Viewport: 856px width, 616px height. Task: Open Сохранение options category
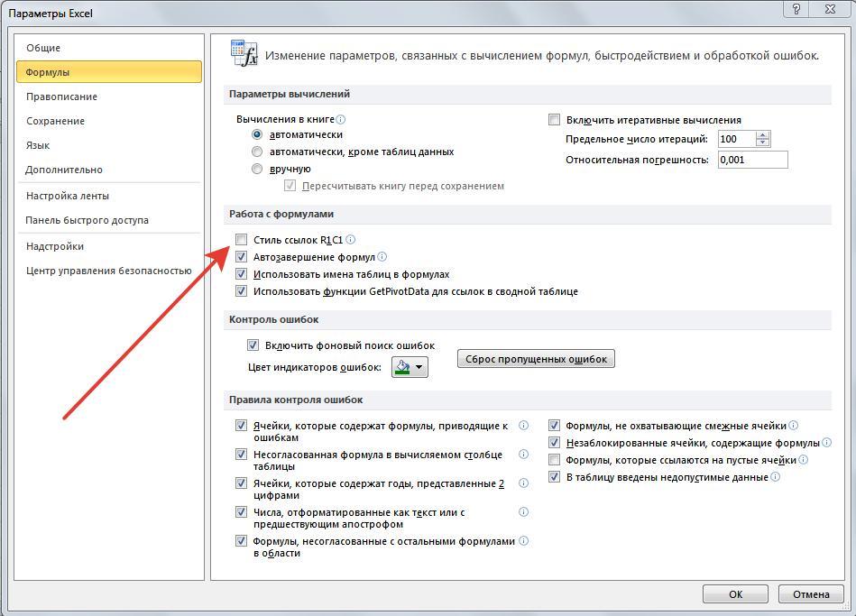tap(109, 121)
